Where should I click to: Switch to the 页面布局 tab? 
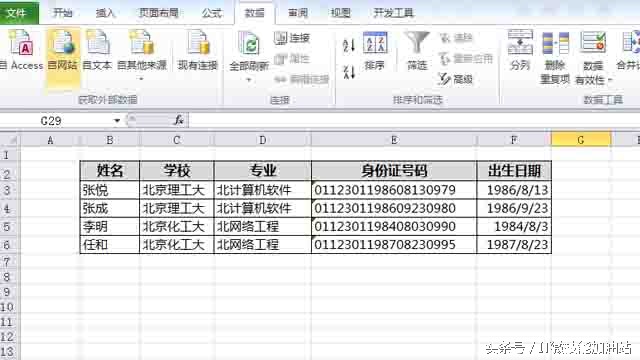click(x=159, y=13)
